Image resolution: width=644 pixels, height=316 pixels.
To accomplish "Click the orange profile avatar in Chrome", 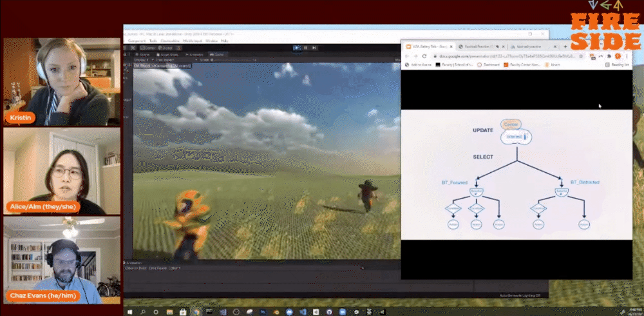I will point(618,56).
